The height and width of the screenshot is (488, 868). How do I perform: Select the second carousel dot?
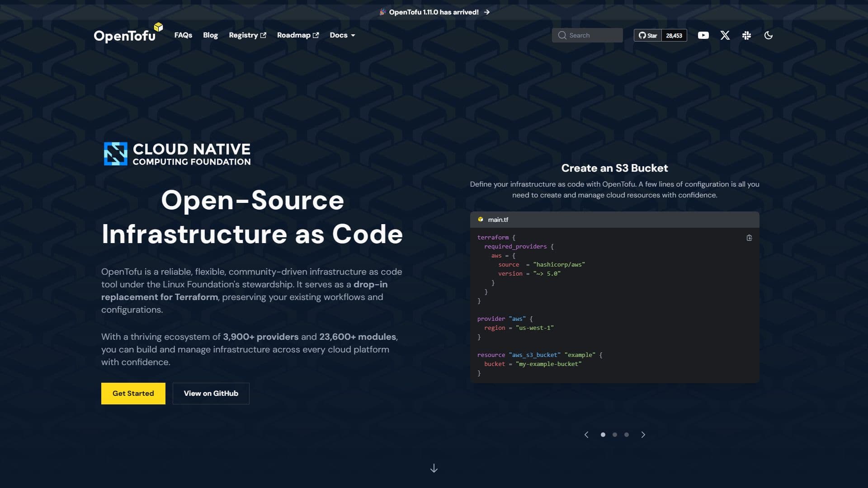[x=614, y=435]
